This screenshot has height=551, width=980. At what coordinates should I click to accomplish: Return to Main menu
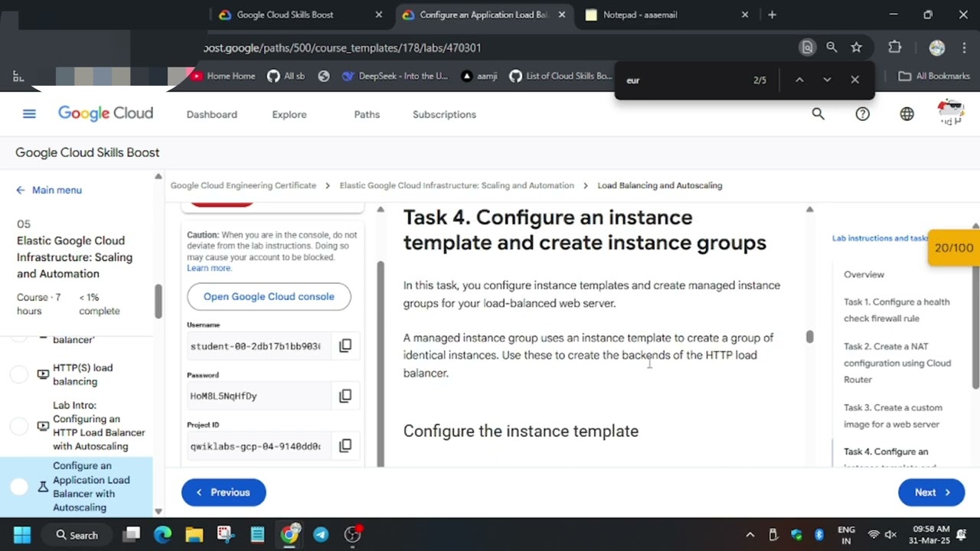pos(49,190)
